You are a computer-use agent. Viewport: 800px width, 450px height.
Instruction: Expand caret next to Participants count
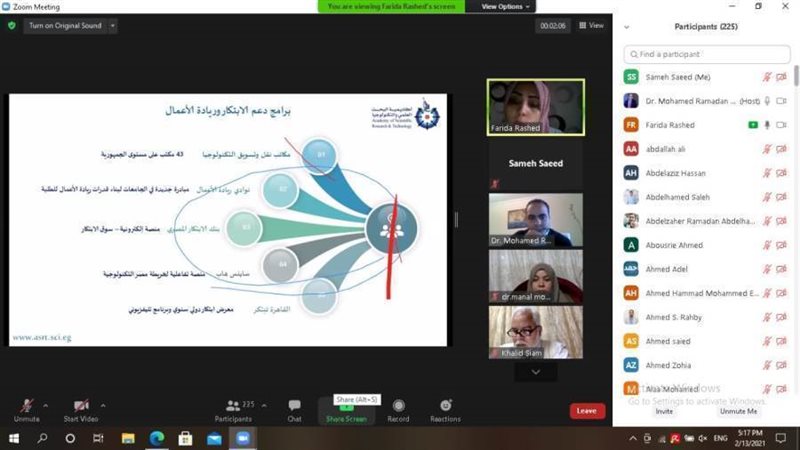pyautogui.click(x=264, y=406)
